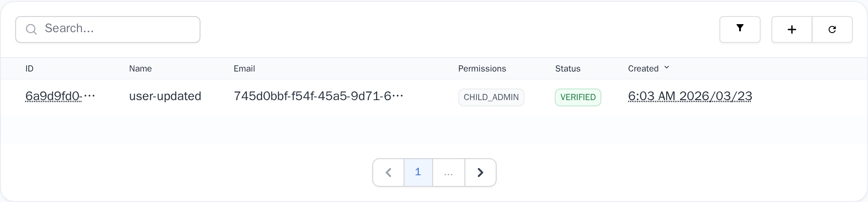Image resolution: width=868 pixels, height=202 pixels.
Task: Go to the next page
Action: tap(480, 173)
